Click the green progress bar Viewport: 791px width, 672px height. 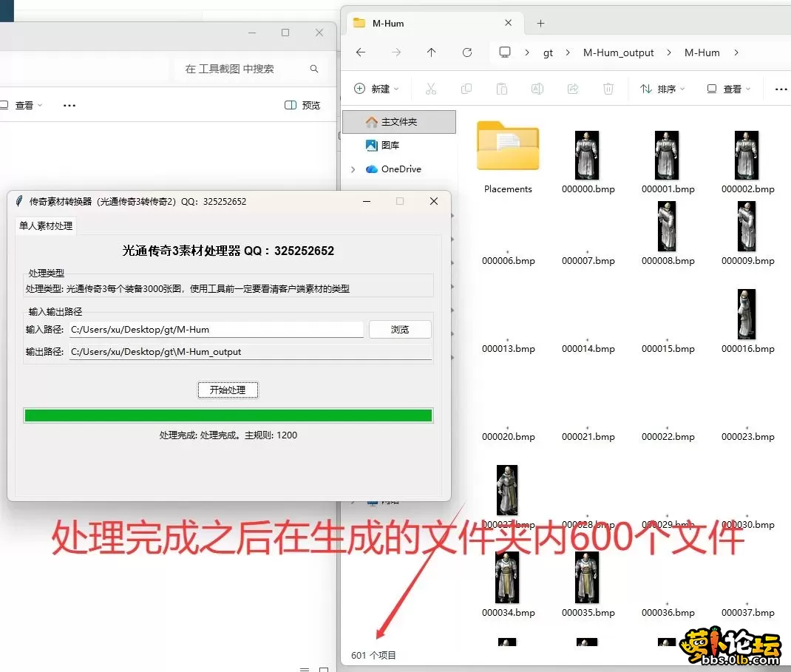point(228,415)
